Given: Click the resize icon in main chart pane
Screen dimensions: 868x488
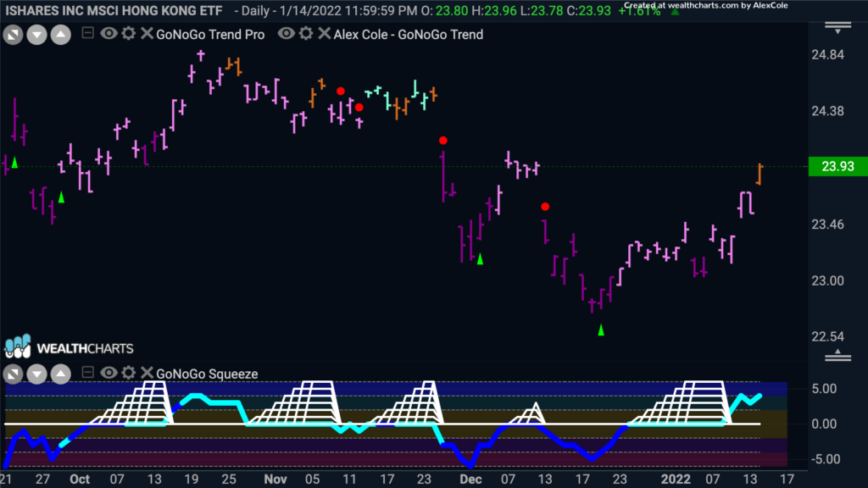Looking at the screenshot, I should point(13,36).
